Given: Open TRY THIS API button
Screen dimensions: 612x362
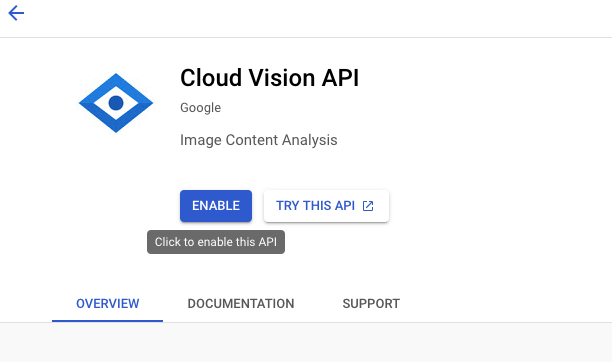Looking at the screenshot, I should click(x=326, y=206).
